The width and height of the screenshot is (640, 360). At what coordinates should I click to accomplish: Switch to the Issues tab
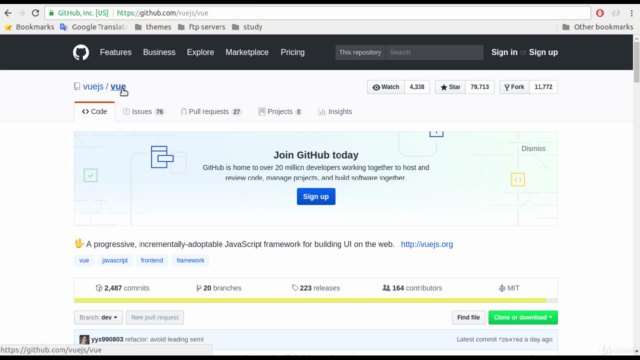tap(143, 111)
